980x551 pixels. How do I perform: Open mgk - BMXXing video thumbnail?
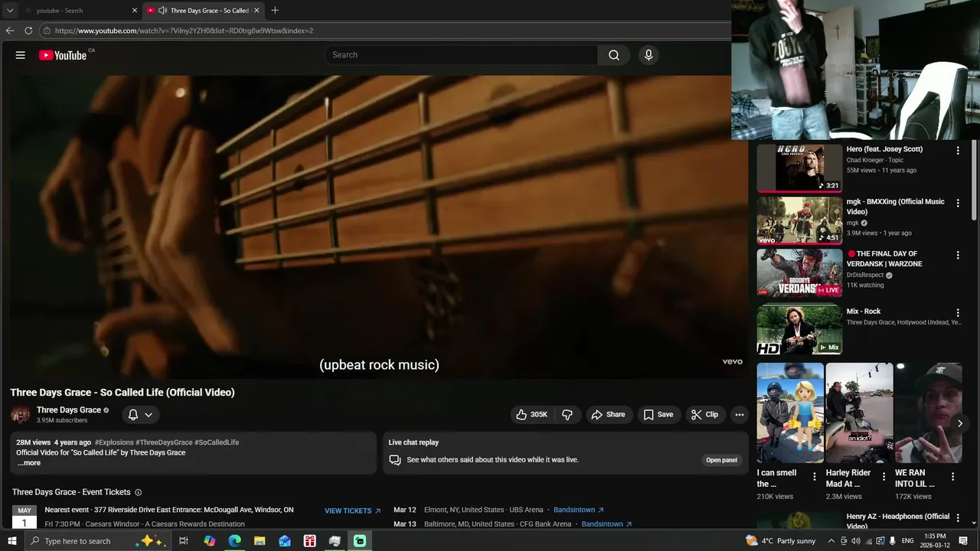[799, 220]
